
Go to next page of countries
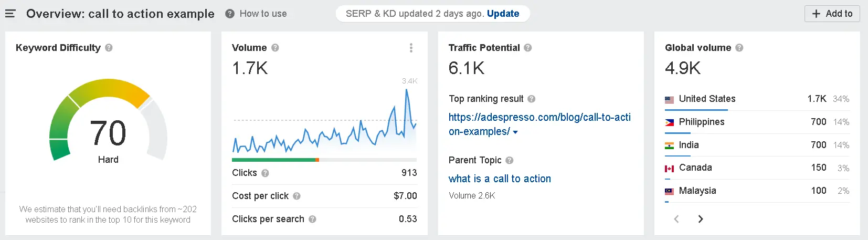coord(700,219)
